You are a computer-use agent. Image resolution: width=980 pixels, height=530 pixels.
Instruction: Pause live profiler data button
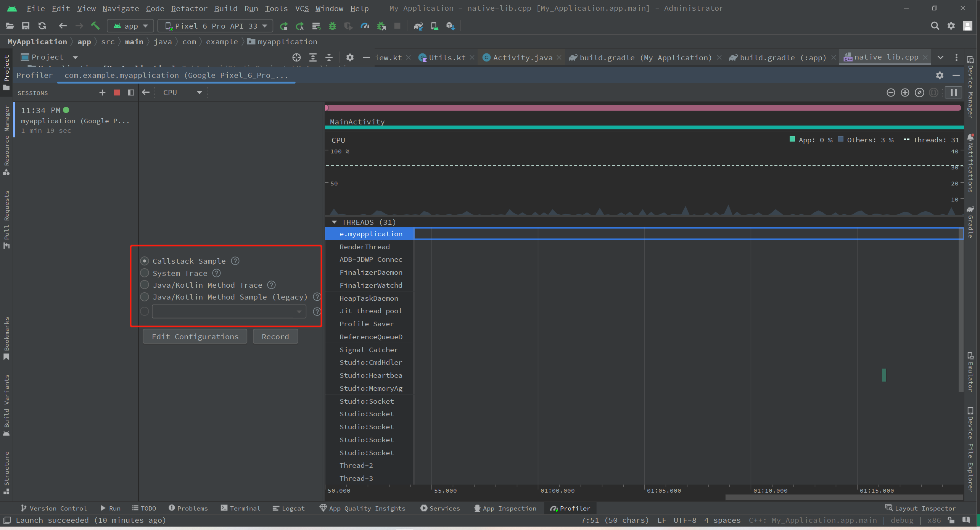coord(953,93)
